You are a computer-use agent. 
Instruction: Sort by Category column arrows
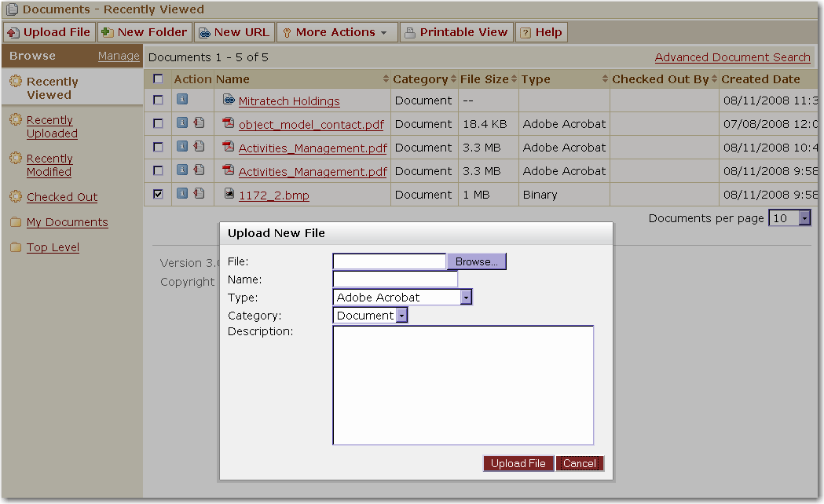point(453,79)
